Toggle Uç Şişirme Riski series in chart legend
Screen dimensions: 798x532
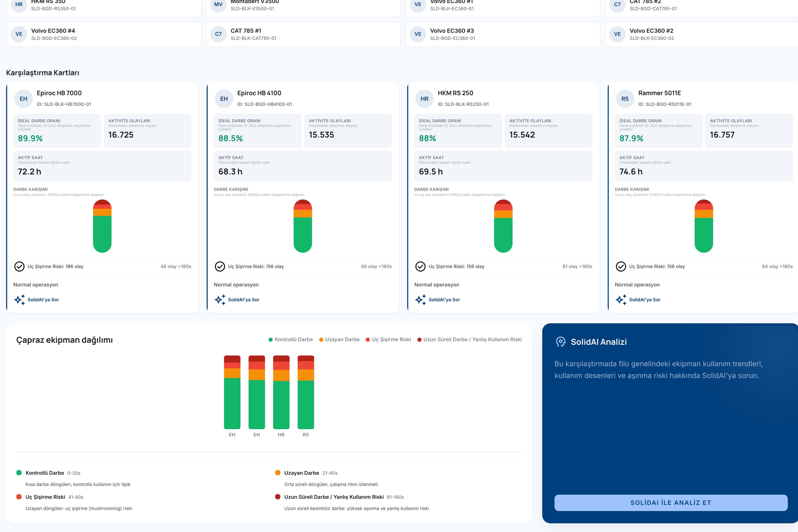388,340
